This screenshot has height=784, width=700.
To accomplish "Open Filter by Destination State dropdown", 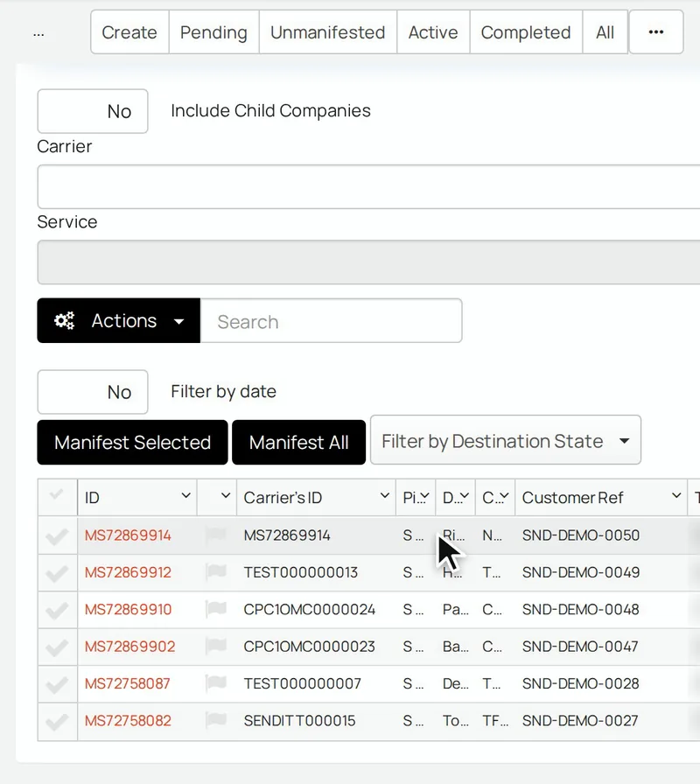I will coord(506,440).
